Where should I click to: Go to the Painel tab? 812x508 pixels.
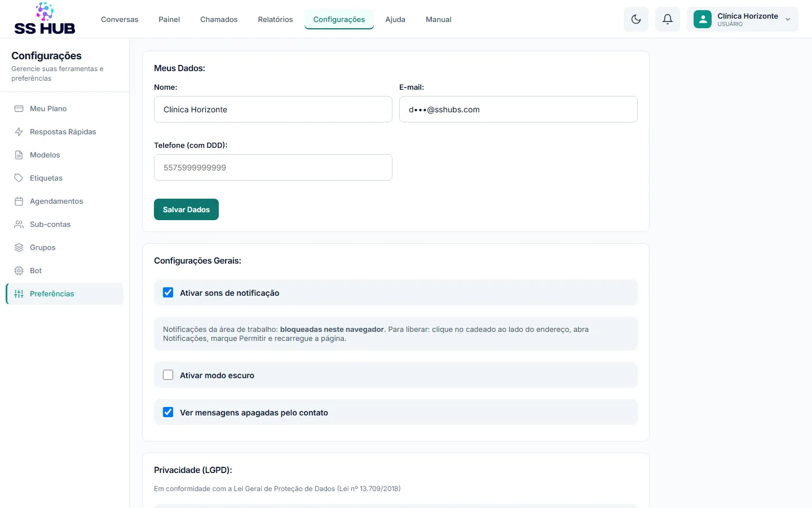pos(169,19)
